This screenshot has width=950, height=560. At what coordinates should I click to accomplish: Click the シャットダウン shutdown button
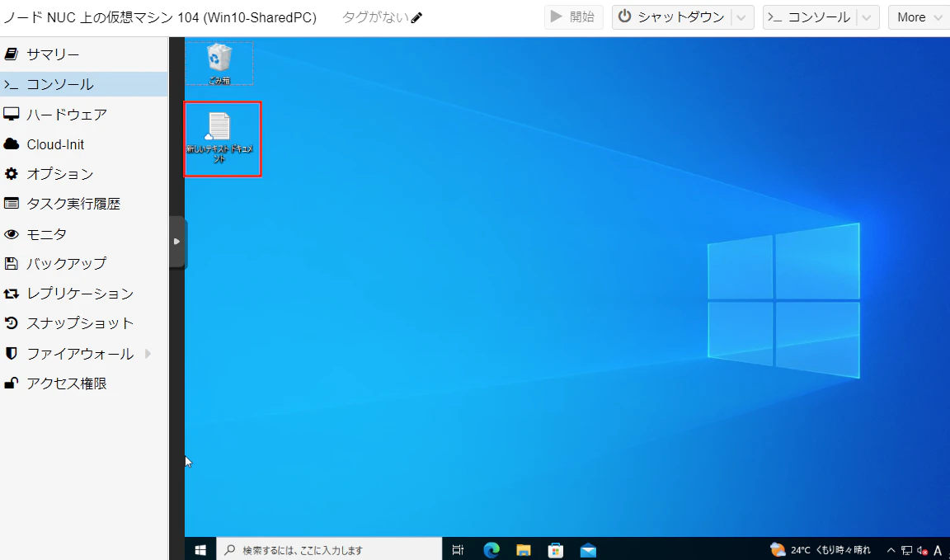click(x=671, y=17)
